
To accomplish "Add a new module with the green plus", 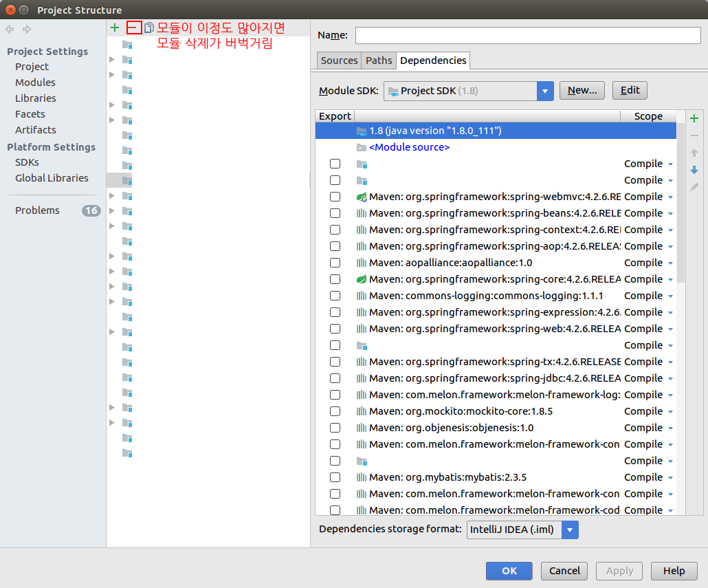I will [115, 28].
